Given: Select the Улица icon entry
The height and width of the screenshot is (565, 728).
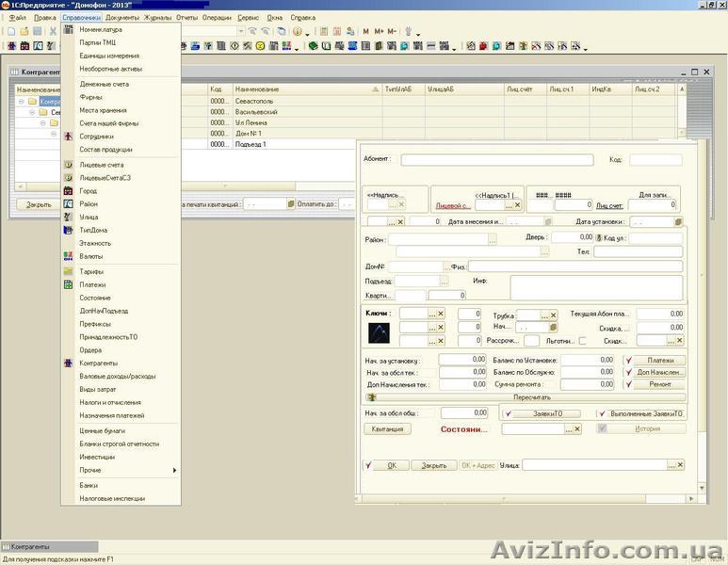Looking at the screenshot, I should [x=67, y=218].
